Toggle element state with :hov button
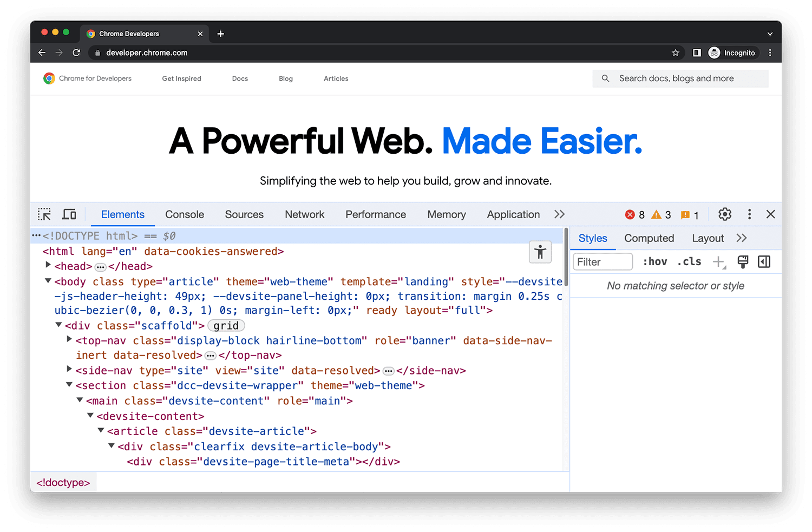 point(654,261)
